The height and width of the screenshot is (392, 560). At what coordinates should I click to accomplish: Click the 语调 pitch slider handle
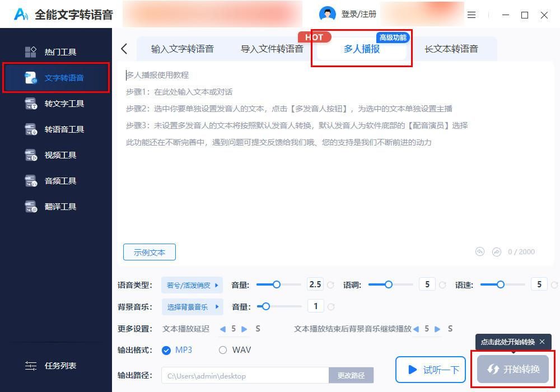389,284
